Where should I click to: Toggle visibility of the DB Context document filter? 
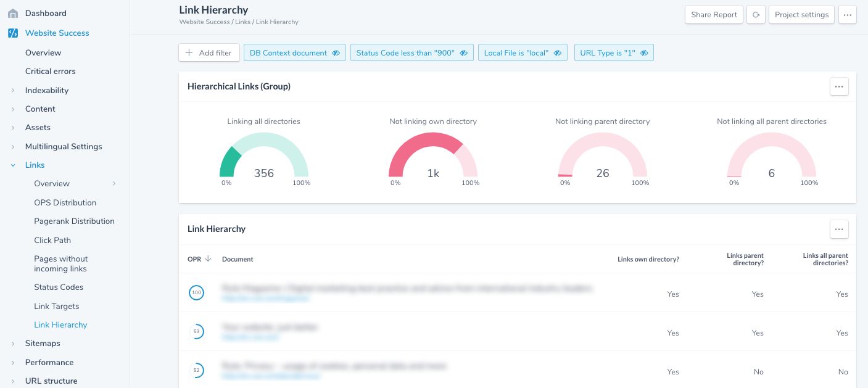tap(336, 53)
